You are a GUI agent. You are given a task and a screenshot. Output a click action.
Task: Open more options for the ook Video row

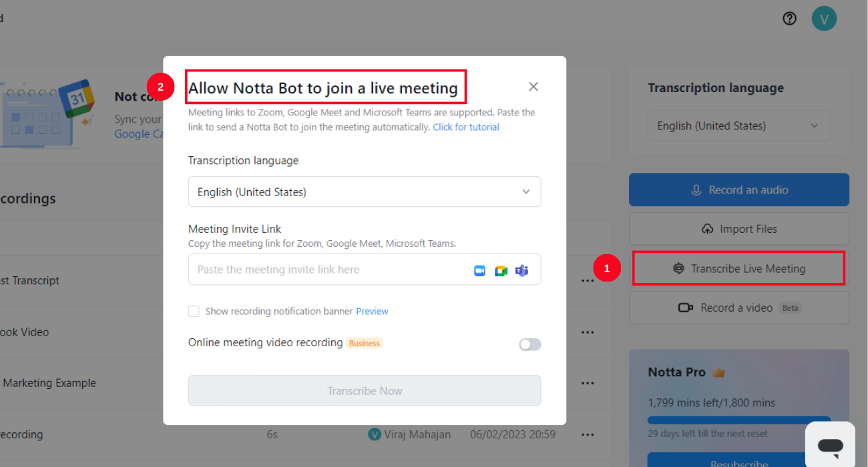[x=588, y=332]
